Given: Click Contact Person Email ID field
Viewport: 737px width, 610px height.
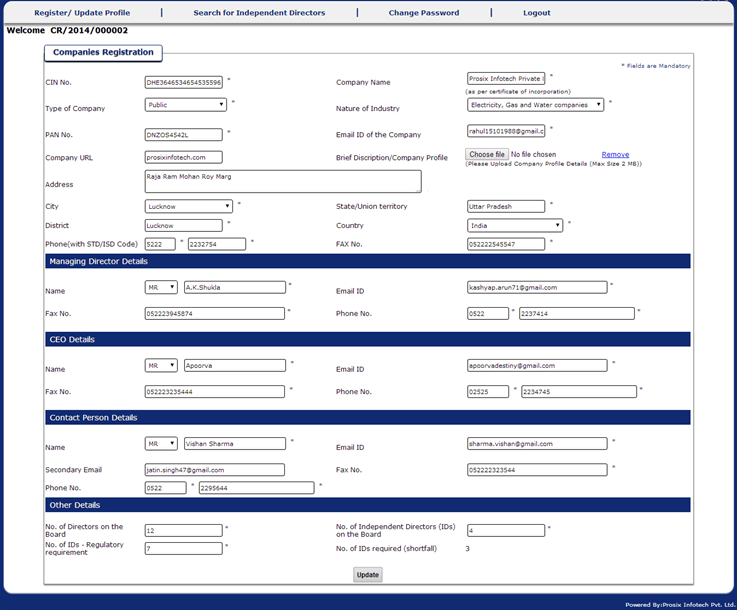Looking at the screenshot, I should (x=537, y=444).
